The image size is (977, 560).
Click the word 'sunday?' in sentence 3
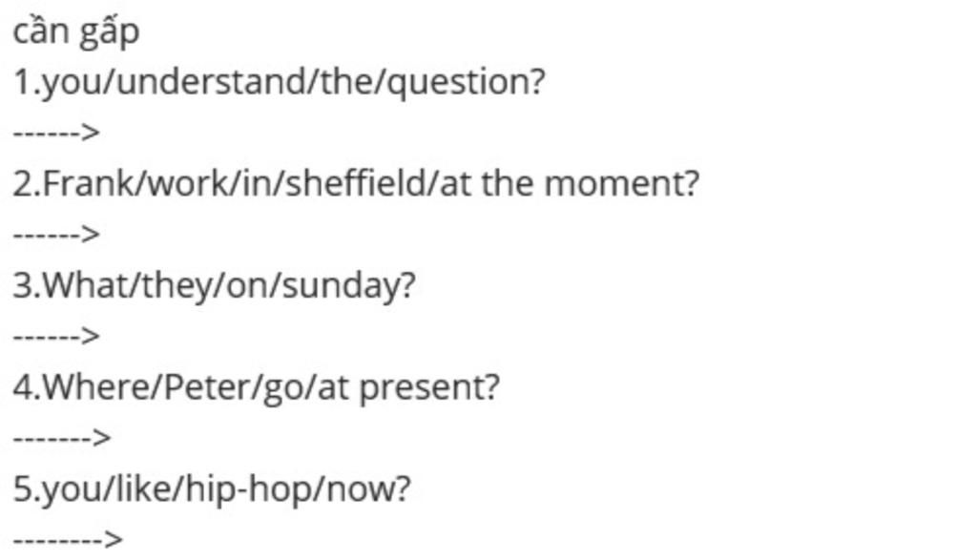click(349, 286)
